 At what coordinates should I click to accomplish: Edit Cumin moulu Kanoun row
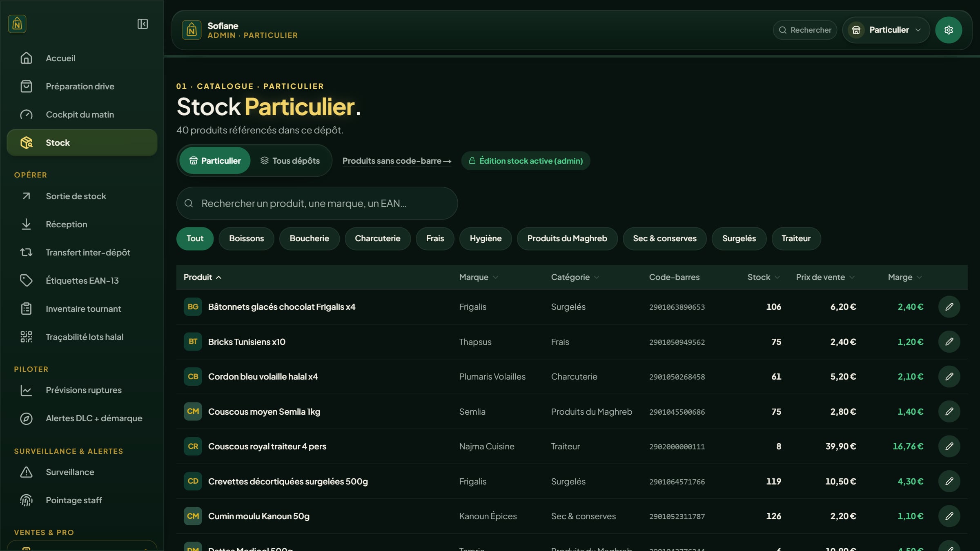point(949,516)
